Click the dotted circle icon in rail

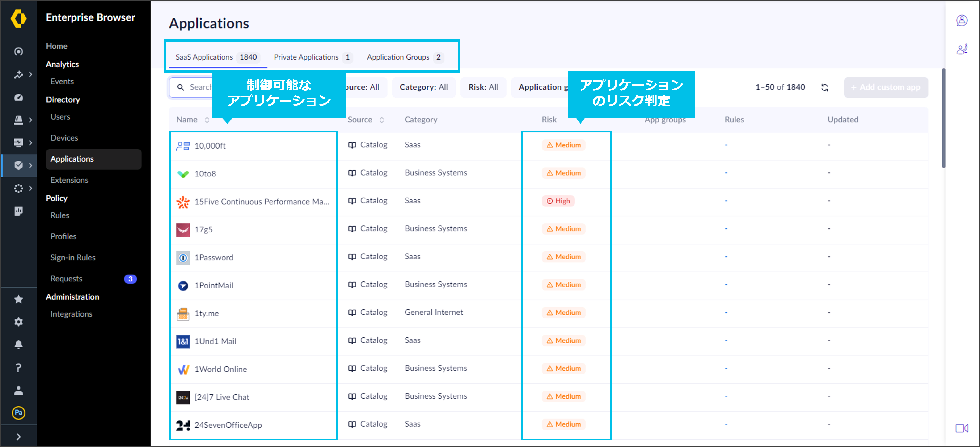(18, 189)
